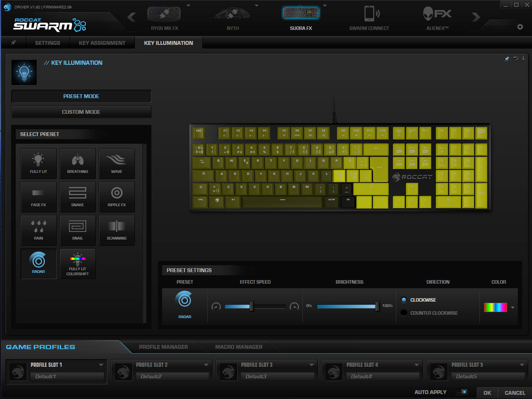Viewport: 532px width, 399px height.
Task: Click the Brightness slider handle
Action: pyautogui.click(x=377, y=306)
